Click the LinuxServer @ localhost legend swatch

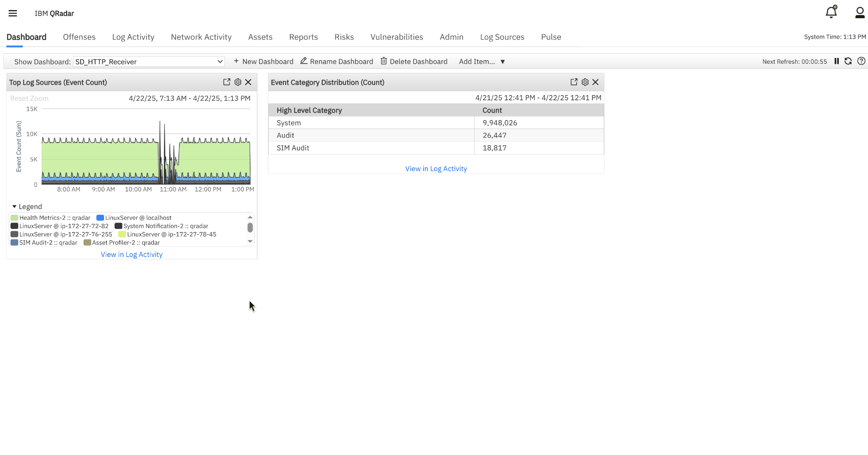(100, 218)
